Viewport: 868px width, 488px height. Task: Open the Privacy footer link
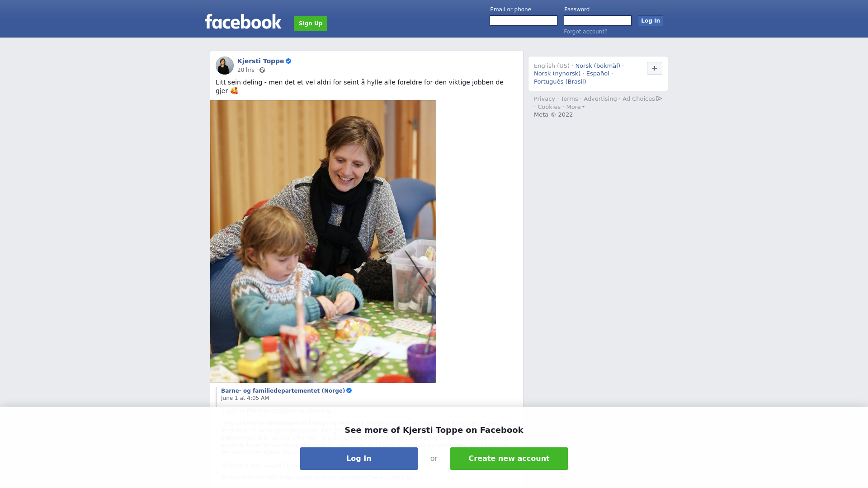point(544,99)
